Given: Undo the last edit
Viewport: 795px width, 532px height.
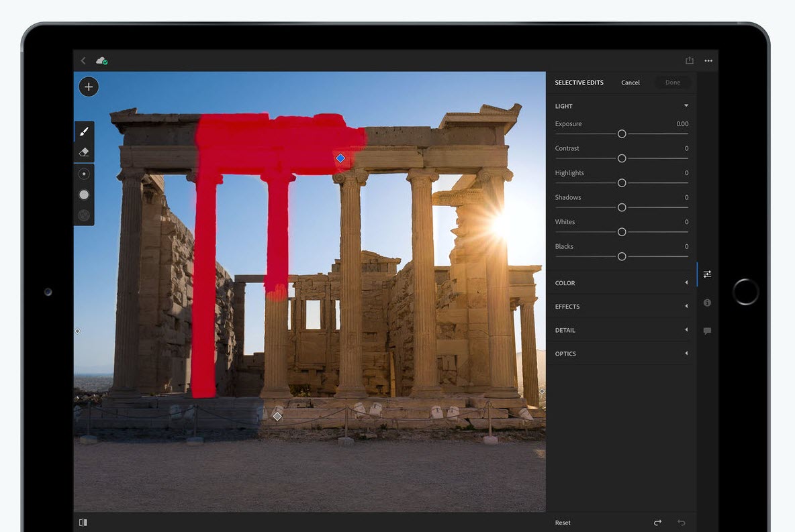Looking at the screenshot, I should pyautogui.click(x=682, y=522).
